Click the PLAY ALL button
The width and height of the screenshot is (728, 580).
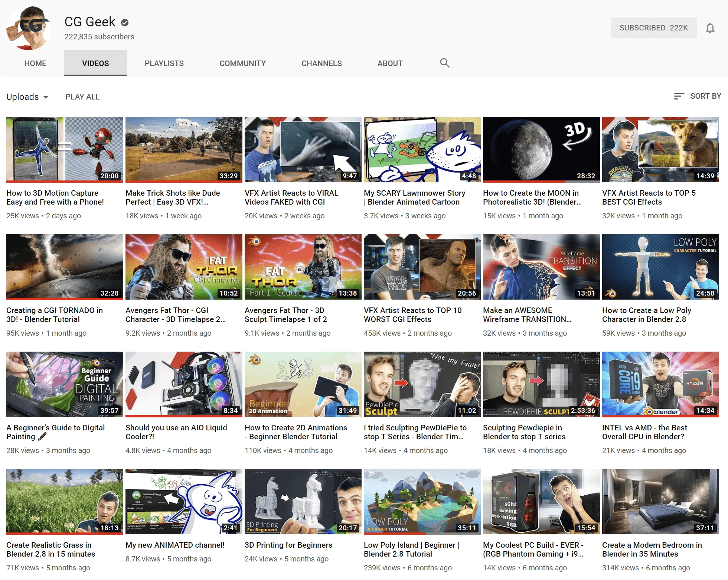click(82, 97)
